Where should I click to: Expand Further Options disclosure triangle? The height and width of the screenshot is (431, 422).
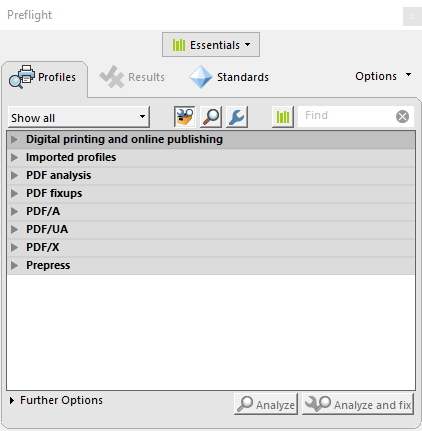(x=12, y=400)
